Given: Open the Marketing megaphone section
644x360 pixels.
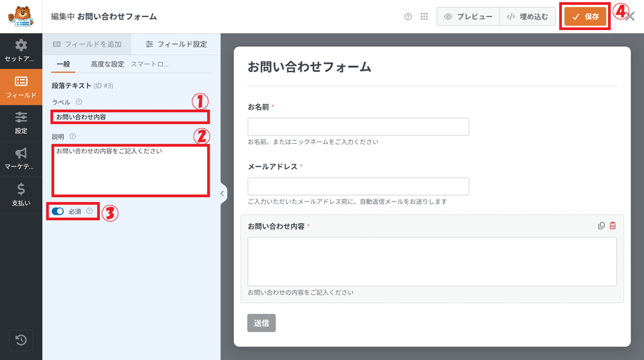Looking at the screenshot, I should [x=21, y=159].
